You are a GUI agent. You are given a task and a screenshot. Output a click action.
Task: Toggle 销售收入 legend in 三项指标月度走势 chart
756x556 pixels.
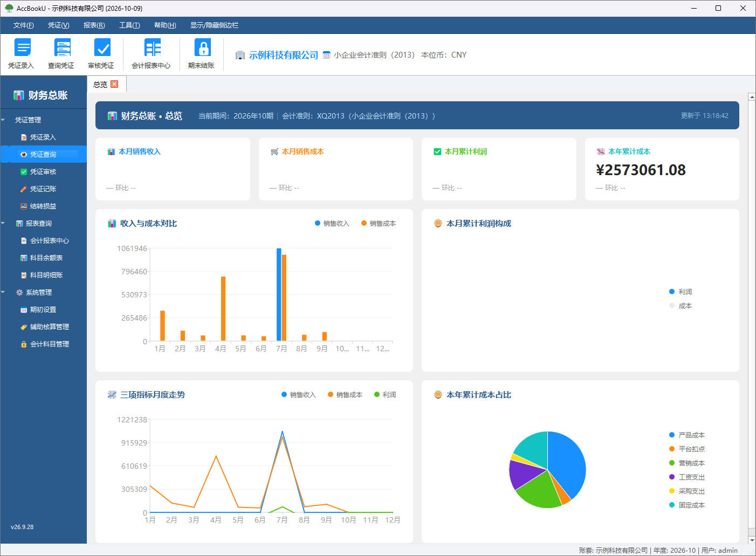point(299,395)
